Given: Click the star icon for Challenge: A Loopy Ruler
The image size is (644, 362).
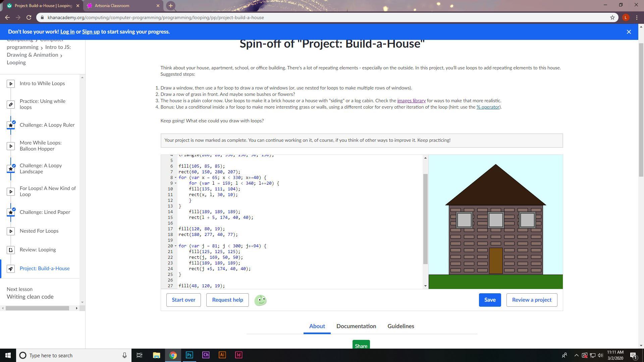Looking at the screenshot, I should click(x=11, y=125).
